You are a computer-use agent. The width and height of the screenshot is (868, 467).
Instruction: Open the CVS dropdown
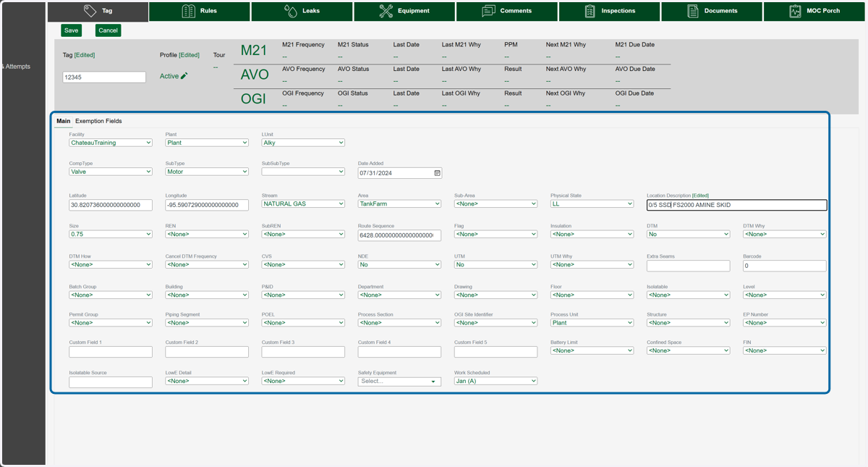pos(303,264)
